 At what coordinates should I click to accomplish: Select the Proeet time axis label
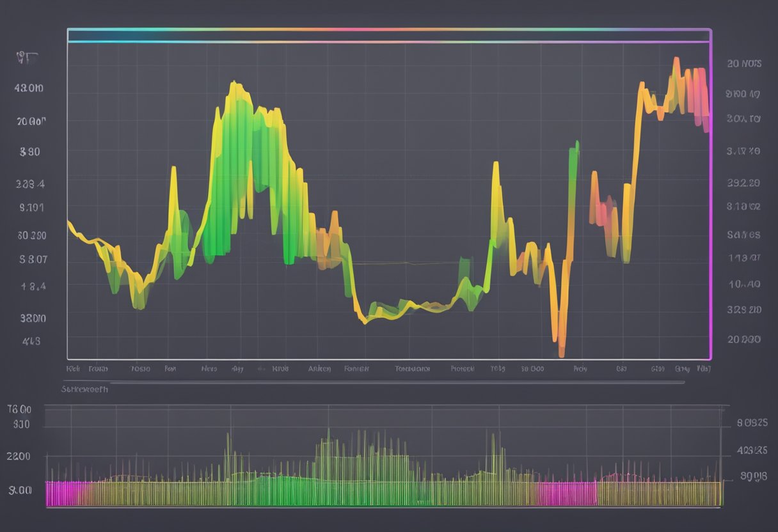point(462,369)
